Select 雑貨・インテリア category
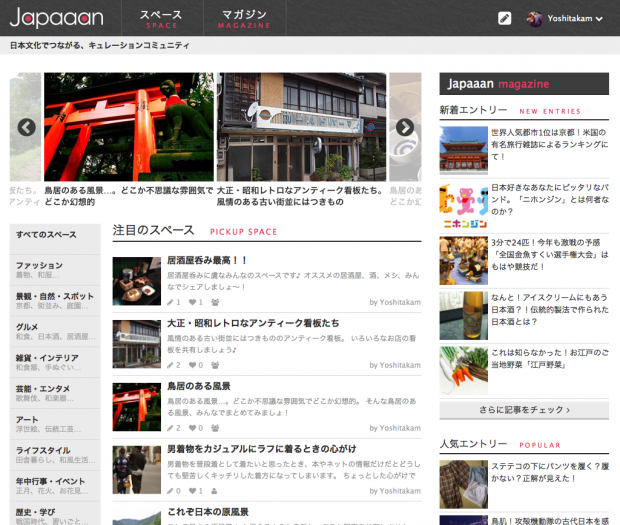Viewport: 620px width, 525px height. 55,363
